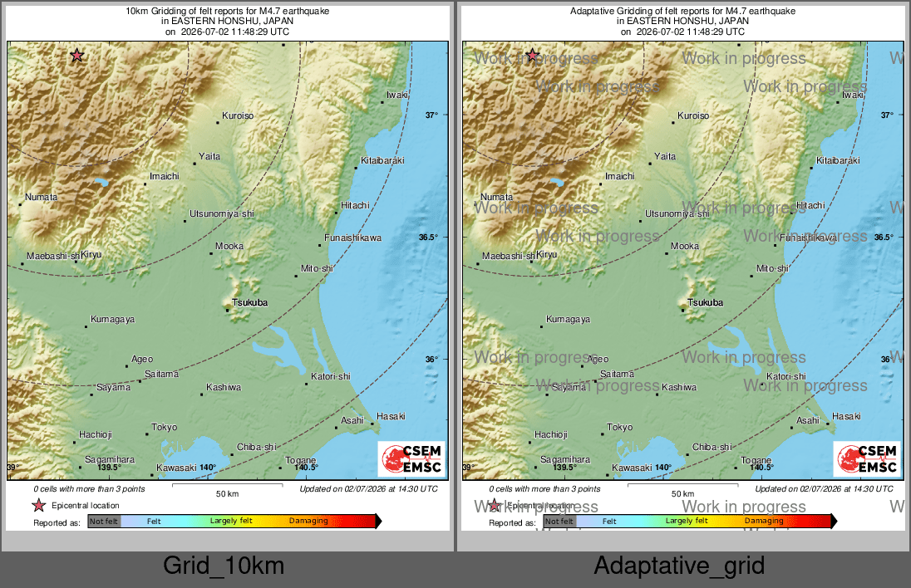Click the Not felt legend segment under the Grid_10km map
911x588 pixels.
click(x=104, y=522)
